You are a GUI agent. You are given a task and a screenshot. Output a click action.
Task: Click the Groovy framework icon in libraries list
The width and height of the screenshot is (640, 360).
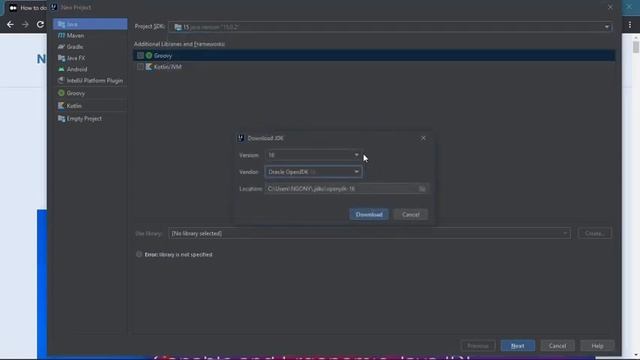point(149,56)
